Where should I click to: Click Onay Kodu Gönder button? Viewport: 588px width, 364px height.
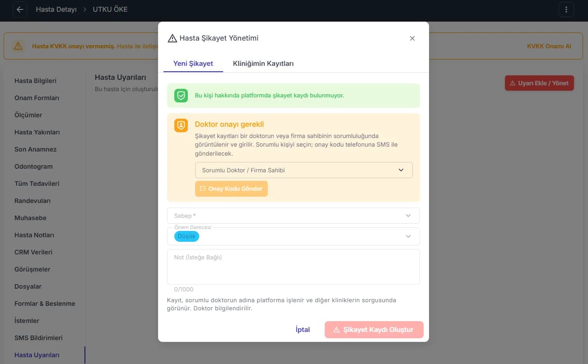tap(231, 189)
